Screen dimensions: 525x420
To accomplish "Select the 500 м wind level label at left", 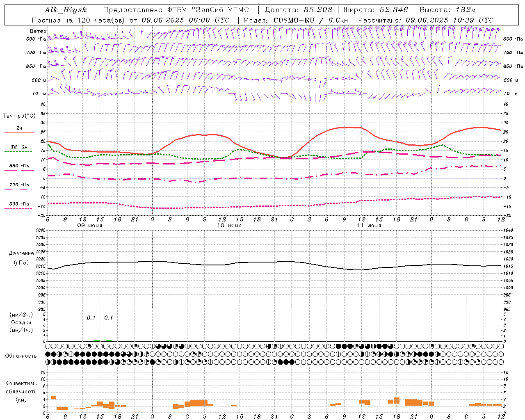I will 39,80.
